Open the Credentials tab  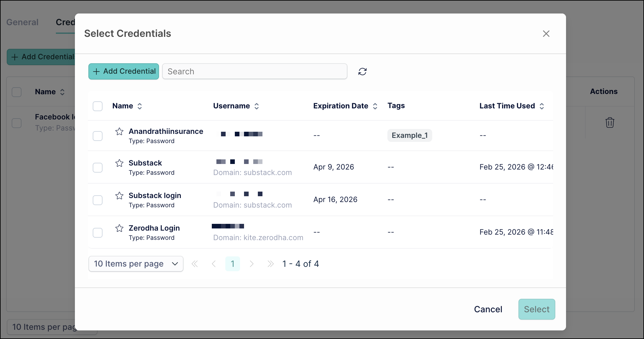65,22
